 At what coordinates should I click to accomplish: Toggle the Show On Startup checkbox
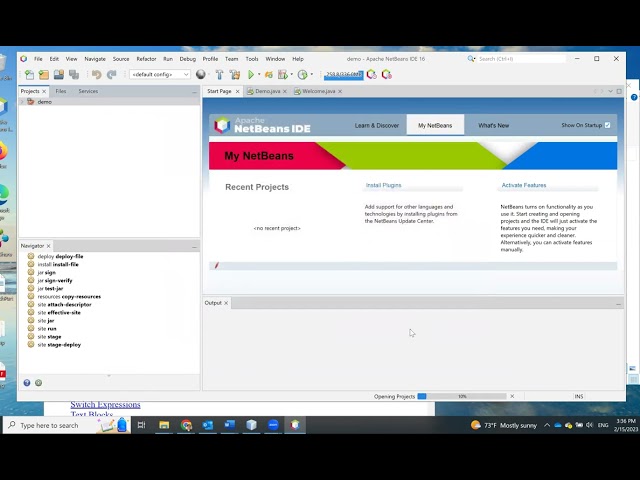[x=607, y=125]
